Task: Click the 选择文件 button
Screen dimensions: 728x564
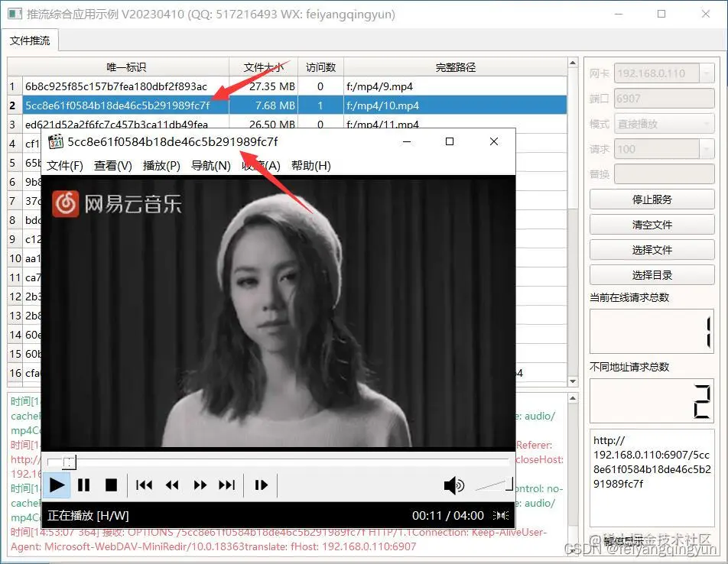Action: (652, 250)
